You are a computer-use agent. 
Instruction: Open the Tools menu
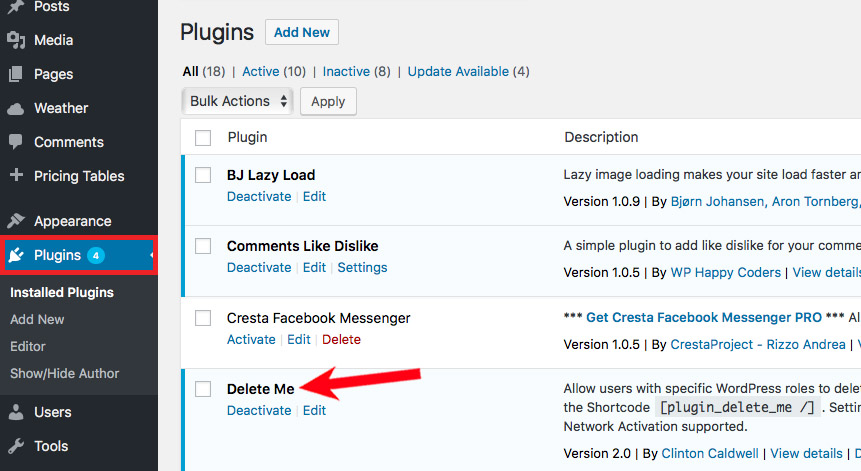point(51,446)
